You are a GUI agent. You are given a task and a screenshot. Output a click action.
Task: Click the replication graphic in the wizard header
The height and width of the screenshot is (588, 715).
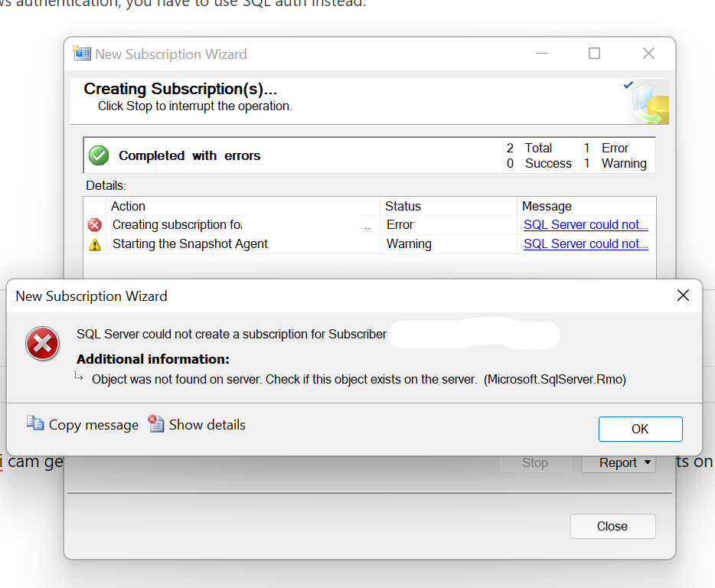point(650,100)
